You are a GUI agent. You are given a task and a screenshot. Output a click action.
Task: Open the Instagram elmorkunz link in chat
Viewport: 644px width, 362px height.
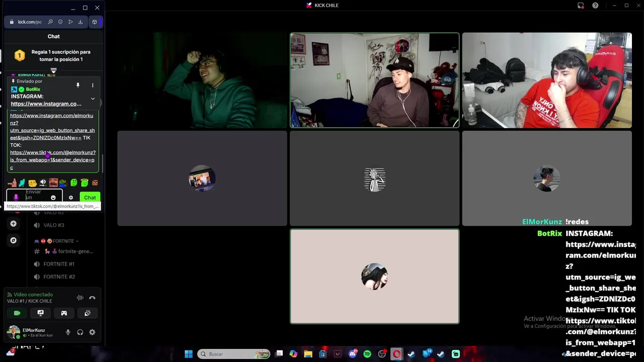point(52,127)
